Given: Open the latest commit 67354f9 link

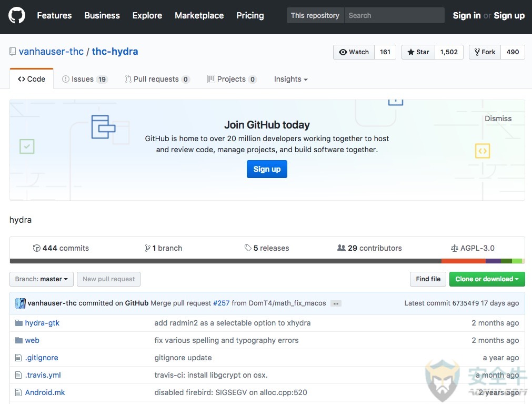Looking at the screenshot, I should point(466,303).
